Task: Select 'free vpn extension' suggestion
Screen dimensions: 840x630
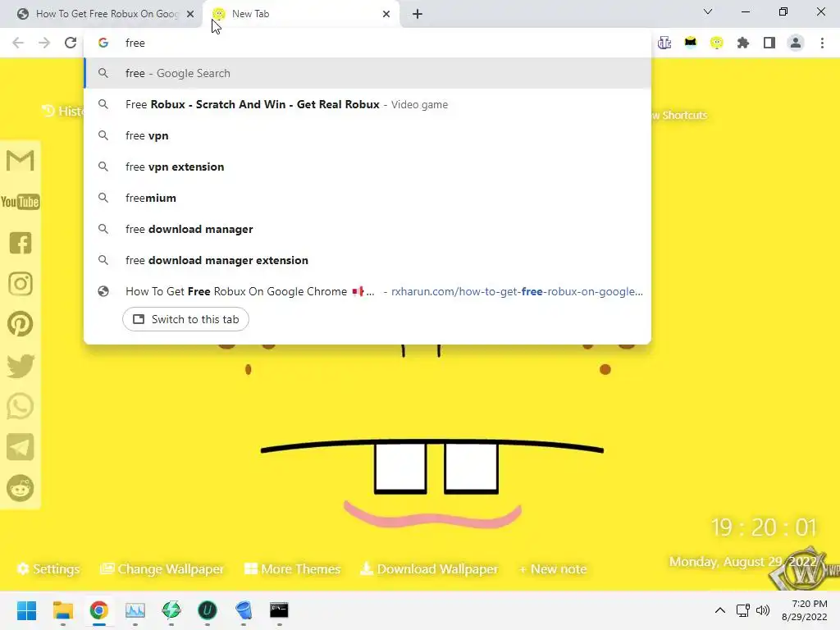Action: pyautogui.click(x=367, y=167)
